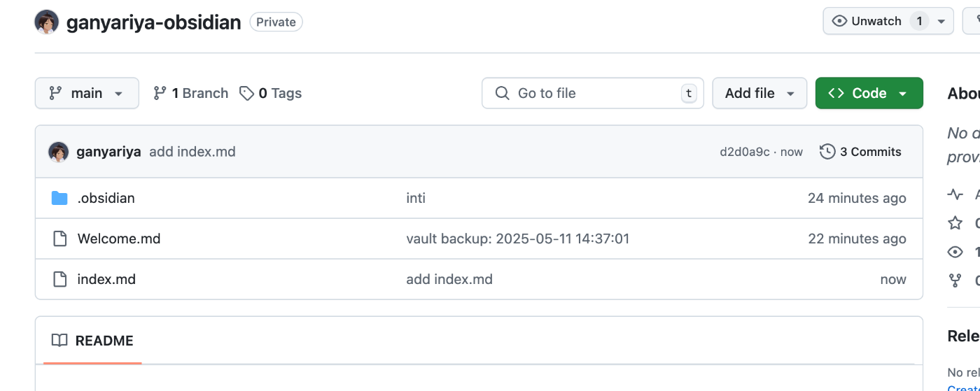The image size is (980, 391).
Task: Click the Private visibility badge
Action: tap(276, 22)
